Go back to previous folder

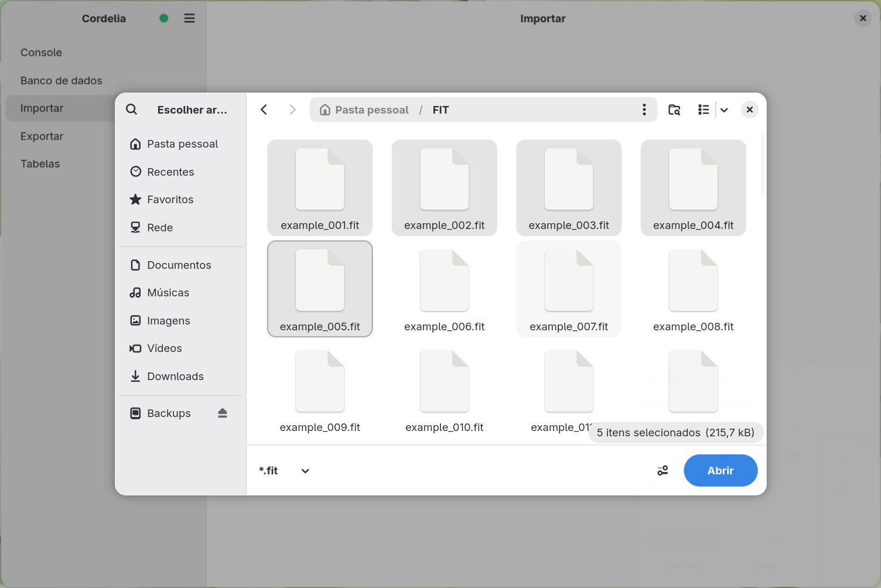coord(264,110)
